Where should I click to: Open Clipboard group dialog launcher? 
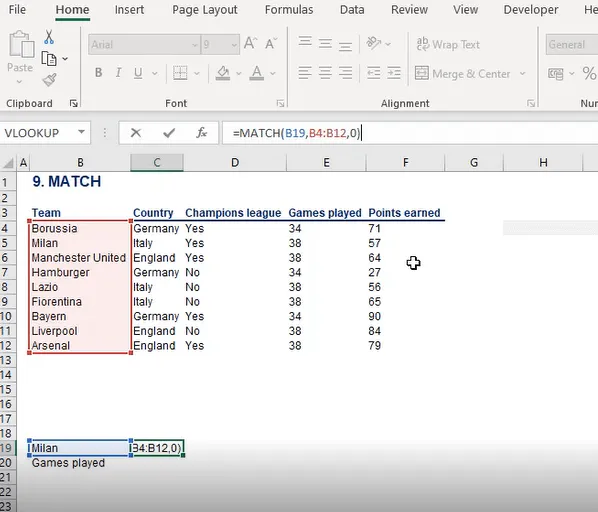click(74, 103)
